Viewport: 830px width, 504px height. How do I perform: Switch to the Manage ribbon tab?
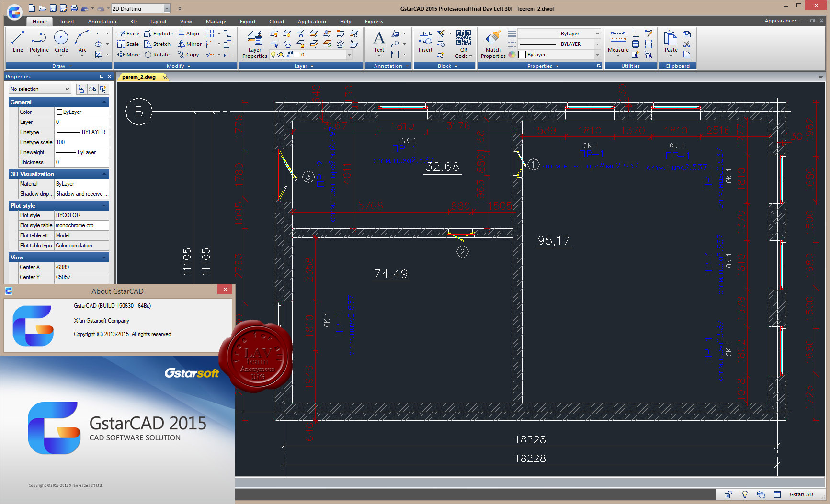click(216, 22)
